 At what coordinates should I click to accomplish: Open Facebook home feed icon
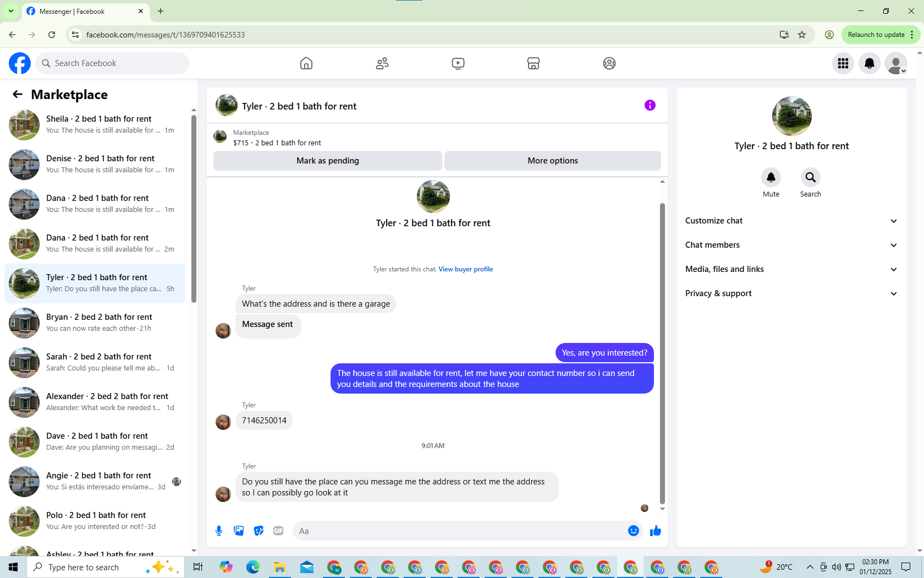click(306, 63)
